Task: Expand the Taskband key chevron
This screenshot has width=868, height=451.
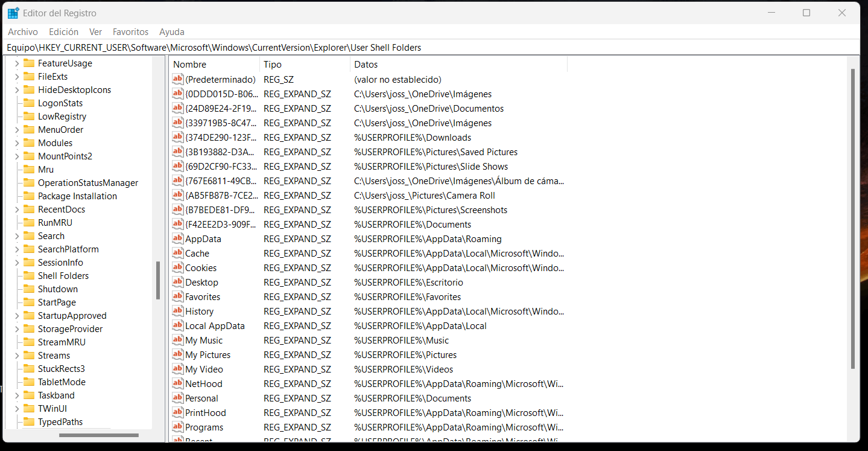Action: [x=17, y=395]
